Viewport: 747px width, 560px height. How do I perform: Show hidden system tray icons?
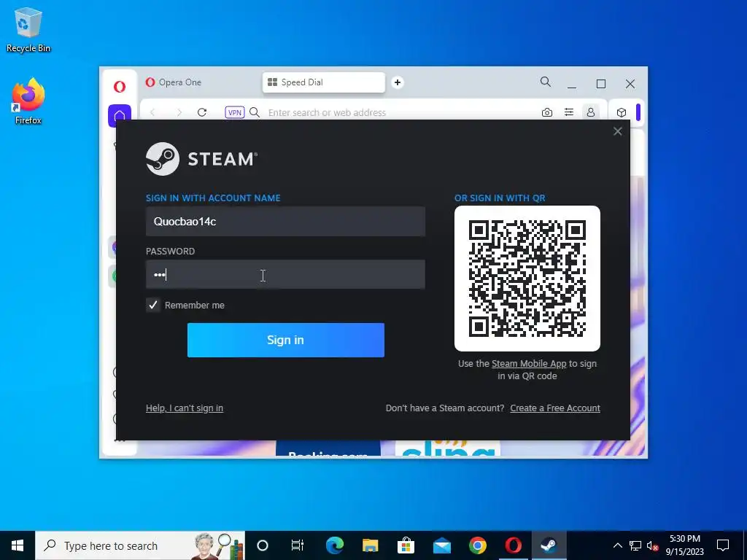617,545
